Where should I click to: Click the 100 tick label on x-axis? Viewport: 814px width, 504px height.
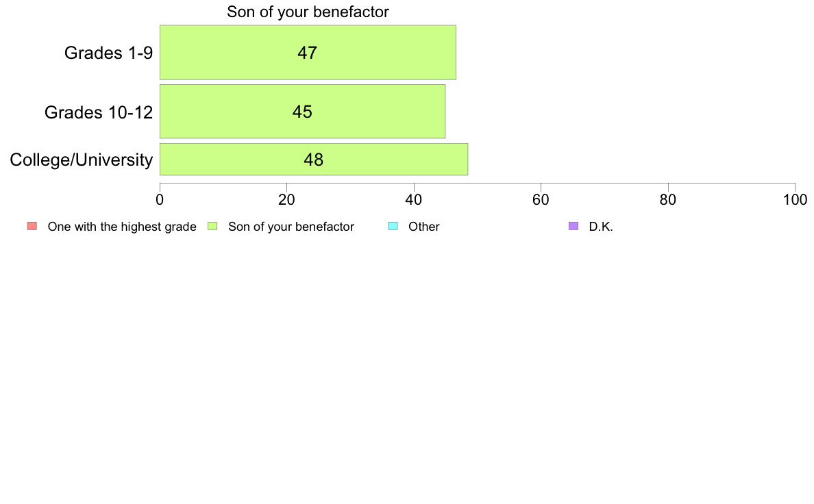pyautogui.click(x=795, y=200)
